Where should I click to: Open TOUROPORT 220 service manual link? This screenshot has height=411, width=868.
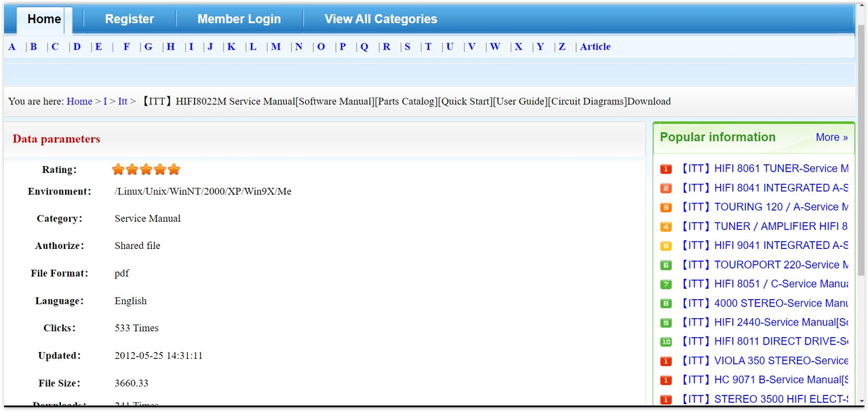[x=764, y=265]
